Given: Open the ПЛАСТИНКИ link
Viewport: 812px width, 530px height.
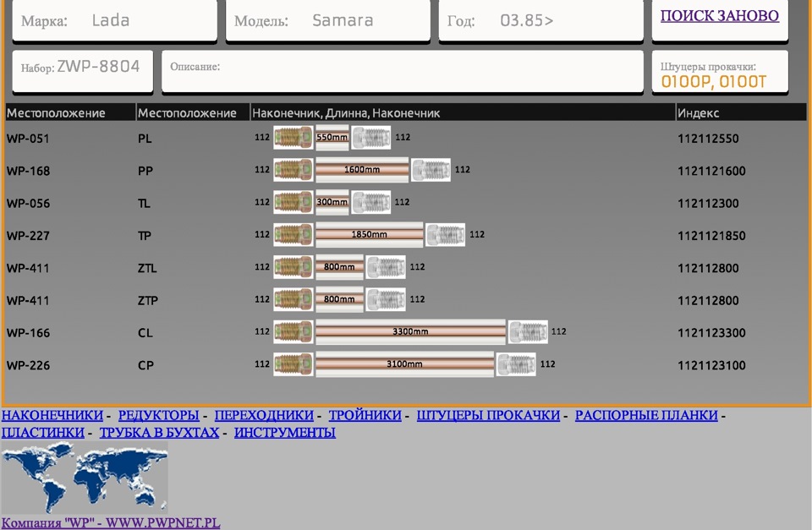Looking at the screenshot, I should [x=43, y=432].
